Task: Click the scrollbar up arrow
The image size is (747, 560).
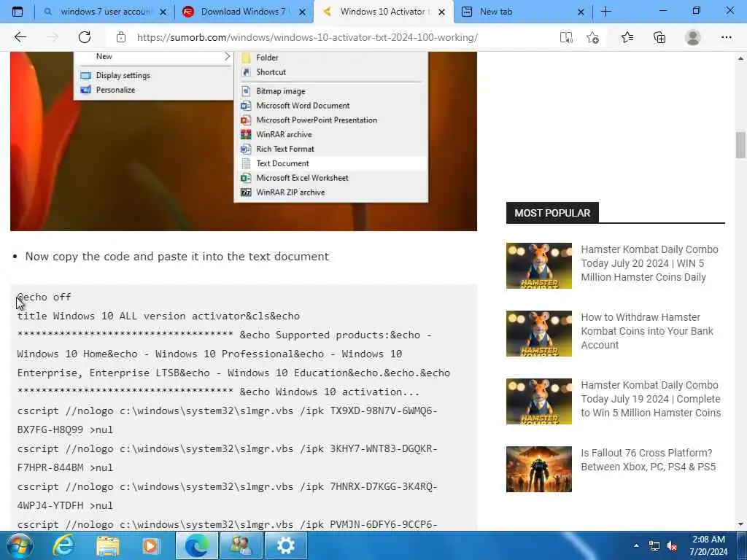Action: tap(740, 58)
